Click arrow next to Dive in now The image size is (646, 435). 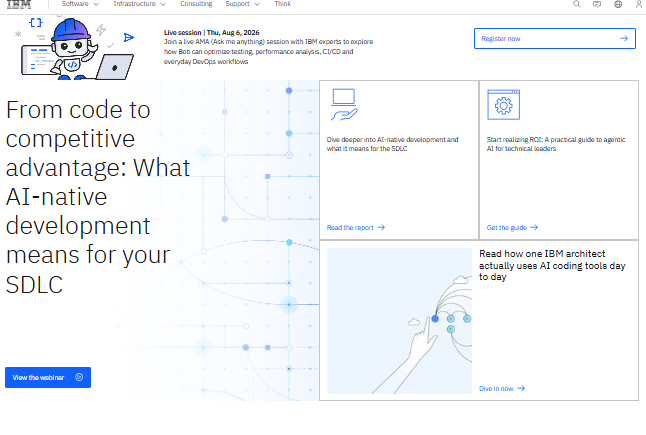click(521, 388)
